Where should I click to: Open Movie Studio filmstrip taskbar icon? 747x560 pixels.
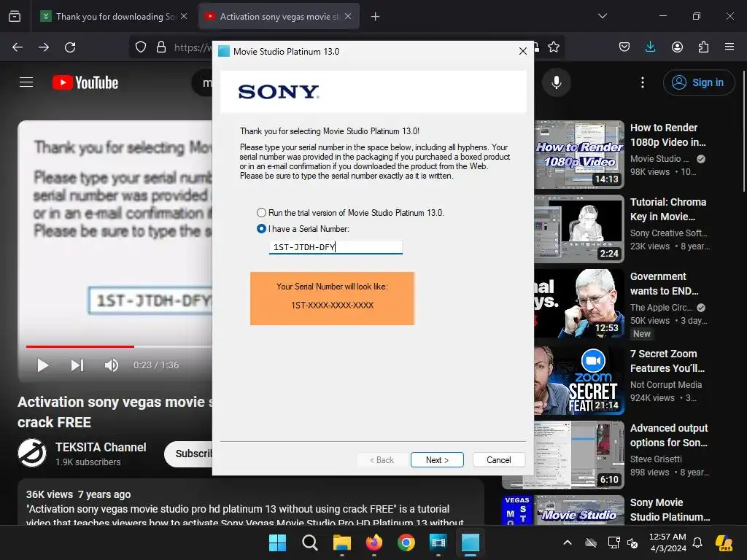coord(438,542)
